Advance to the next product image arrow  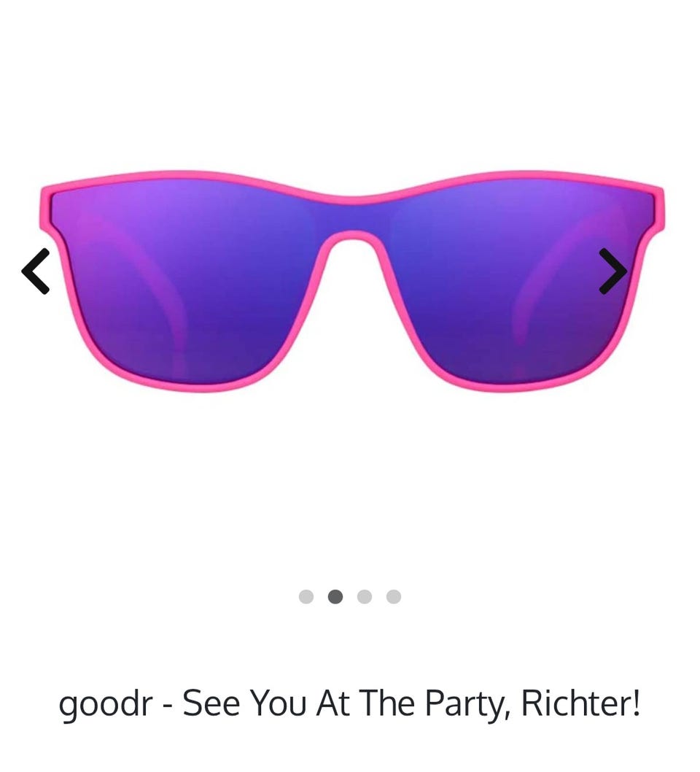pos(613,271)
